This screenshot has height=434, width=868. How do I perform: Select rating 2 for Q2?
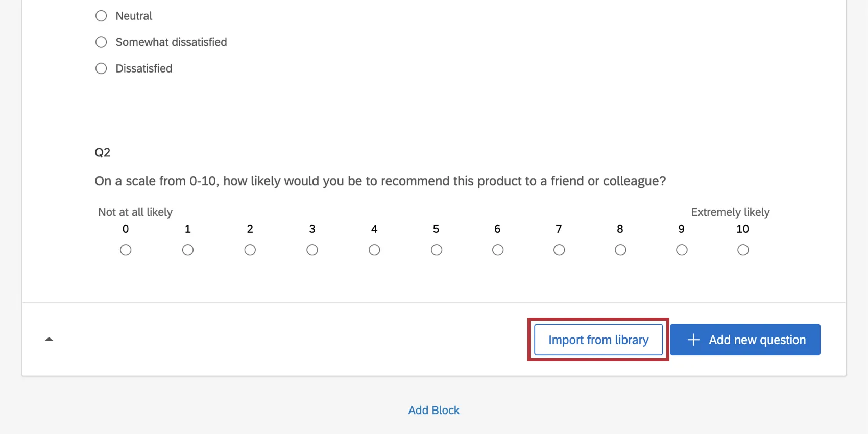tap(250, 250)
